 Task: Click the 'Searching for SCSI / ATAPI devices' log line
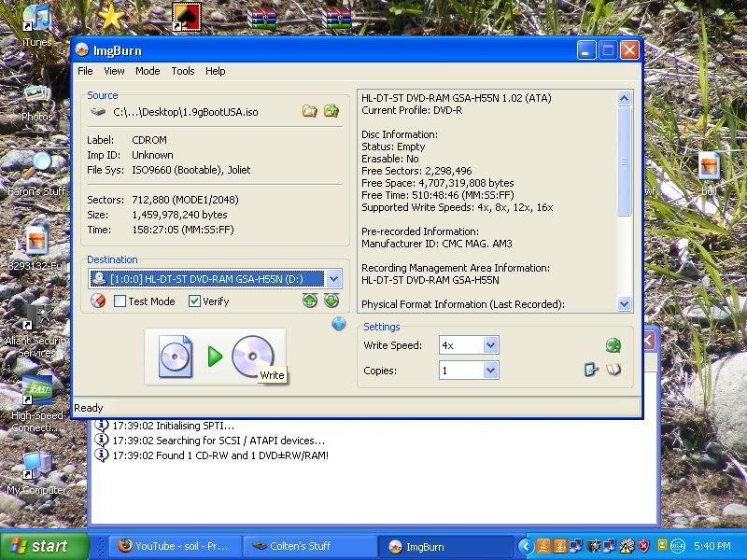pos(218,441)
